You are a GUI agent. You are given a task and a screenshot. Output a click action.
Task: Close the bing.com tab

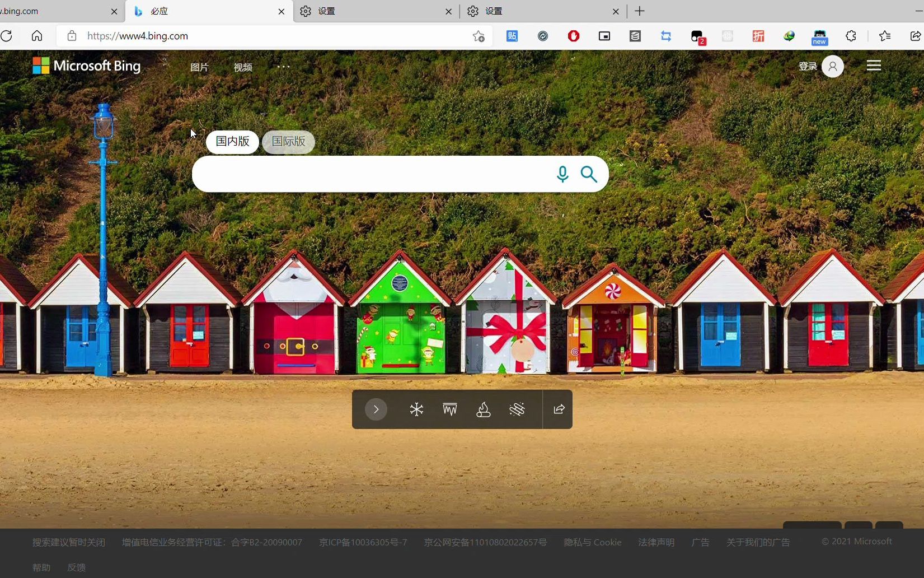114,11
